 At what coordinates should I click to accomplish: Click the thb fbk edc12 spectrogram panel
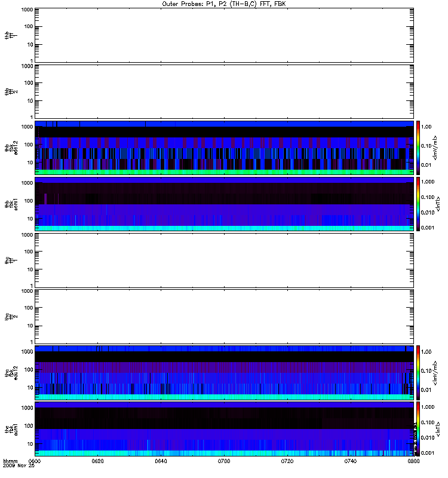(224, 148)
